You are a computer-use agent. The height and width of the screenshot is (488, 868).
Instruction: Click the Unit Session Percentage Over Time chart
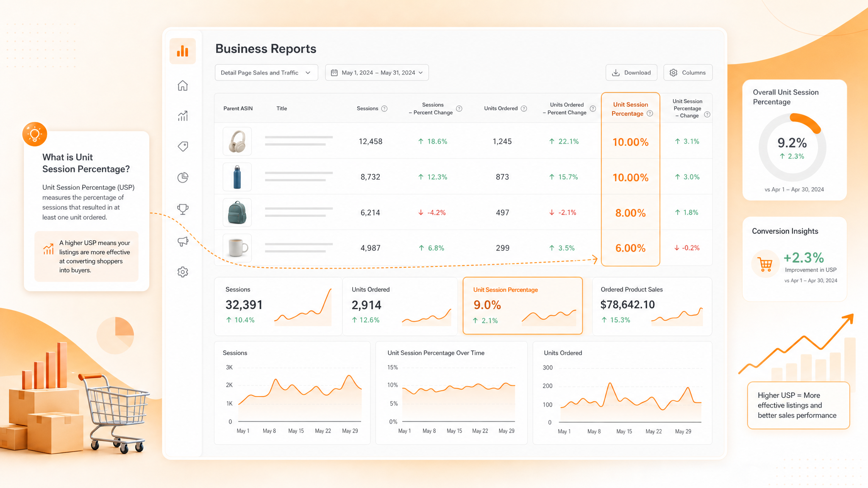(451, 393)
